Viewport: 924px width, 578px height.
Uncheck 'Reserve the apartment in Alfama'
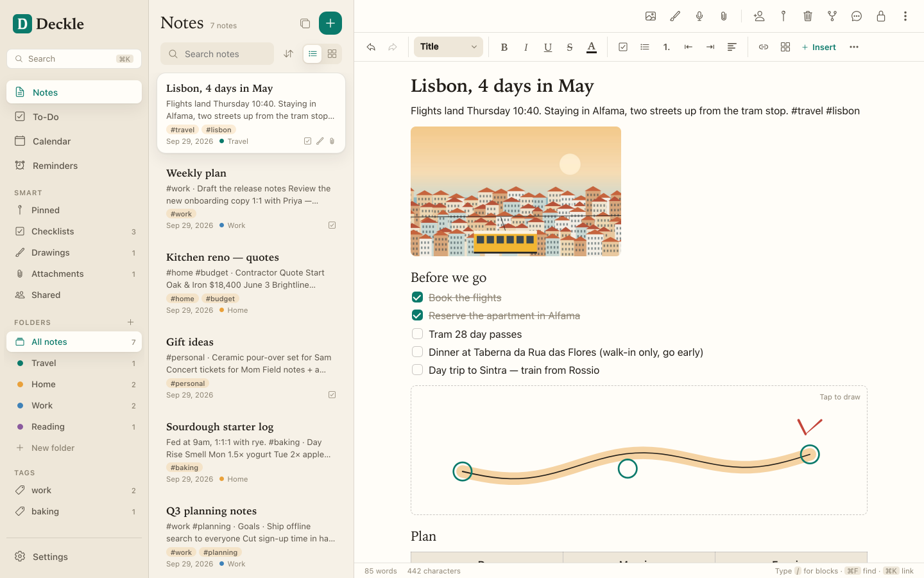pos(417,315)
